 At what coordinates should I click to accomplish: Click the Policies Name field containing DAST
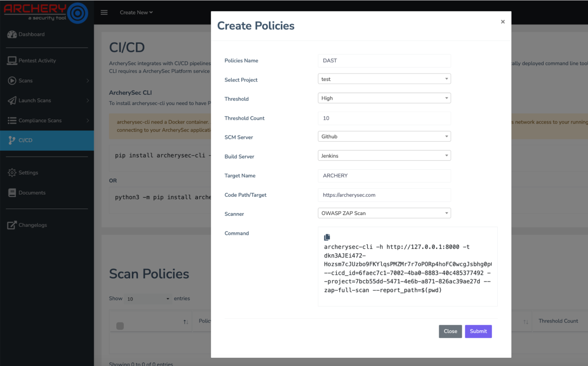(384, 60)
